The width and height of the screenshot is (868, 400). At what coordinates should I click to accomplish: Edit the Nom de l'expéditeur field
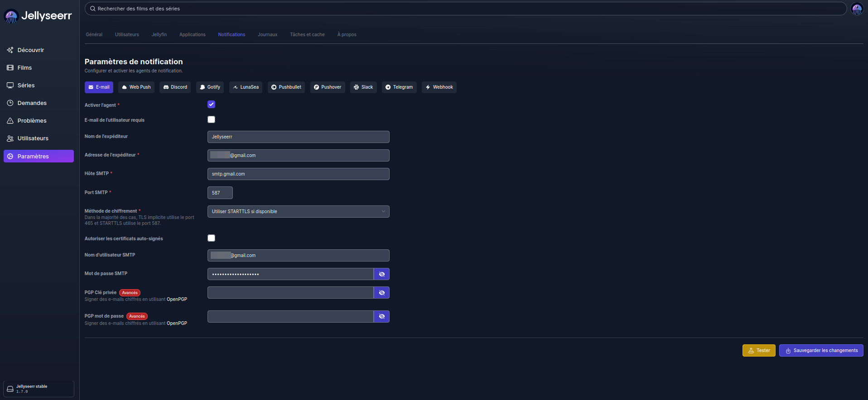click(298, 137)
